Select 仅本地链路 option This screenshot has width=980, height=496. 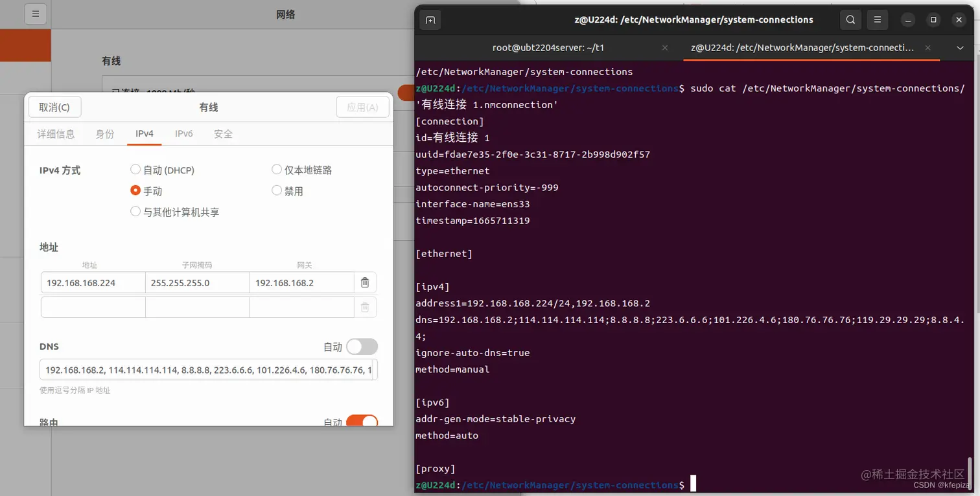click(302, 170)
